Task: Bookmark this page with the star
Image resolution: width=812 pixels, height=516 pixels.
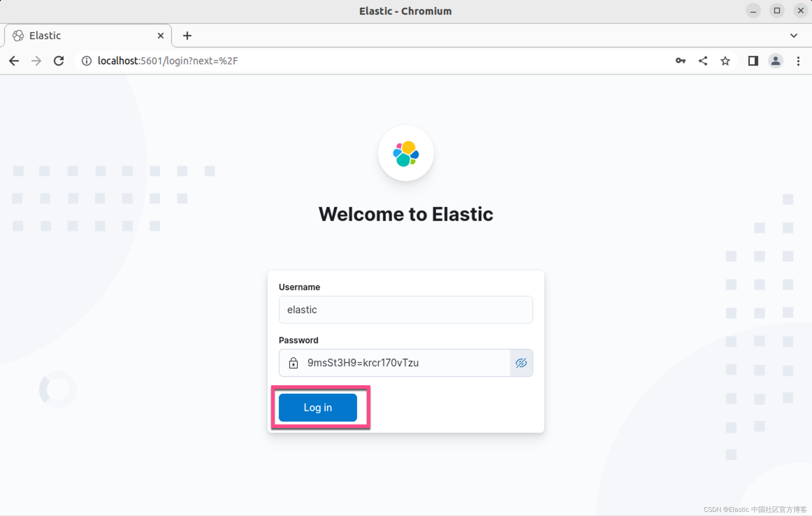Action: click(x=725, y=61)
